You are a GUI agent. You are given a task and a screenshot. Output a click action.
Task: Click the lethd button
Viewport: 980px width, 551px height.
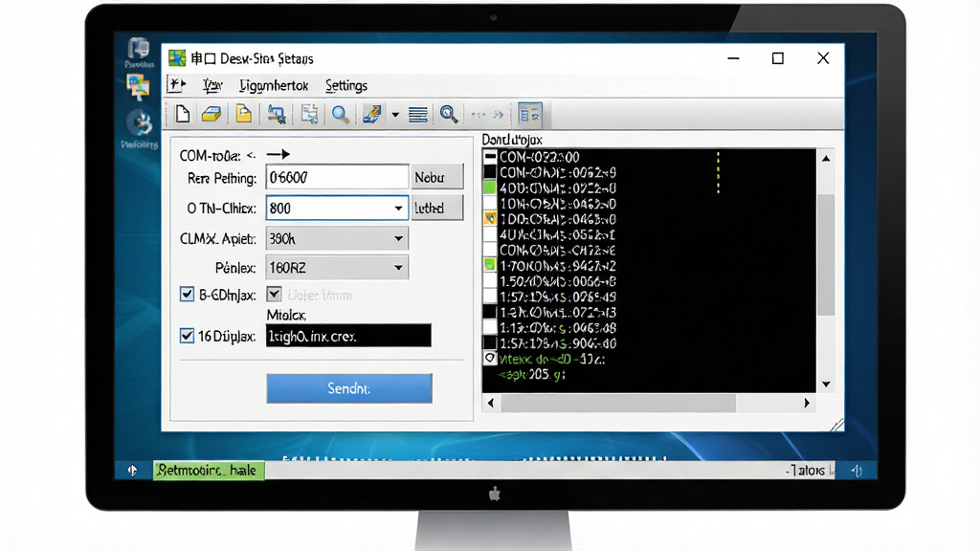click(x=436, y=208)
